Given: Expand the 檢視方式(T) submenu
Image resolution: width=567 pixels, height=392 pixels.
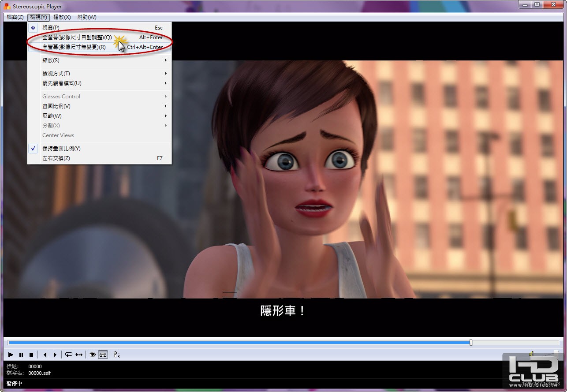Looking at the screenshot, I should click(100, 74).
